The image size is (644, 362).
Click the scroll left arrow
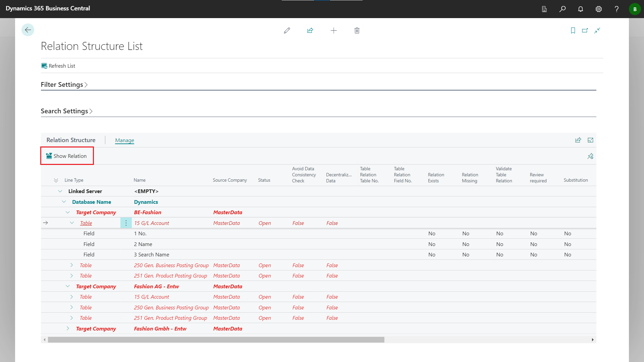[x=44, y=340]
